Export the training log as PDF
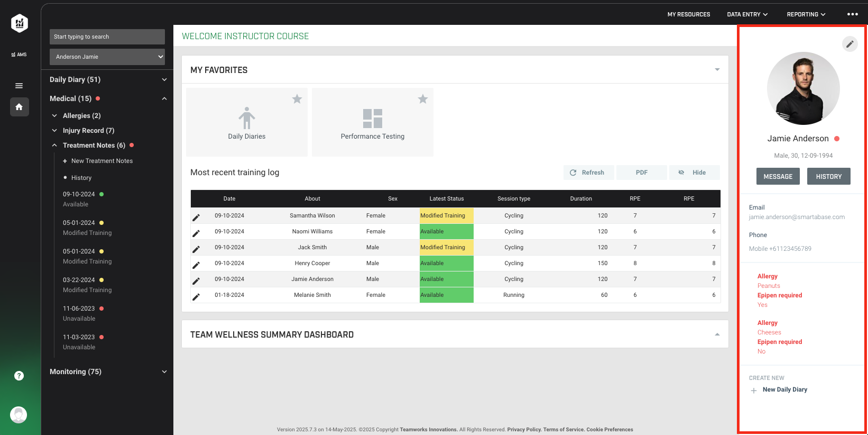 642,173
